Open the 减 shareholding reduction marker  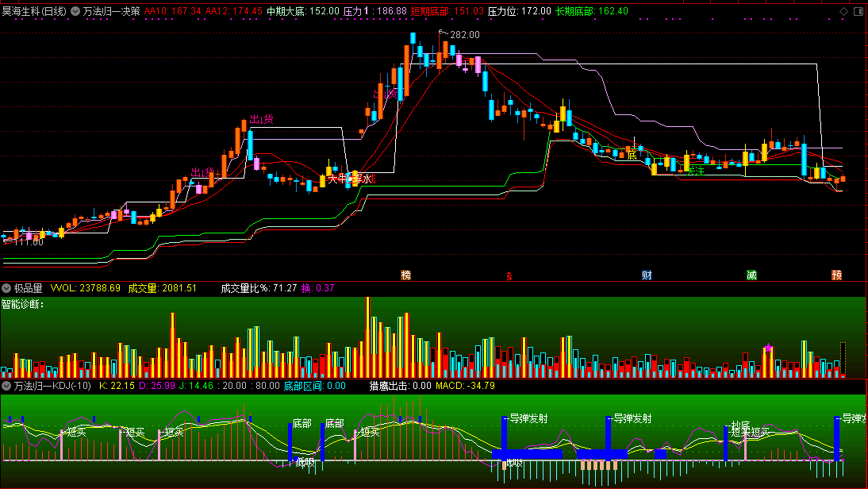coord(751,275)
